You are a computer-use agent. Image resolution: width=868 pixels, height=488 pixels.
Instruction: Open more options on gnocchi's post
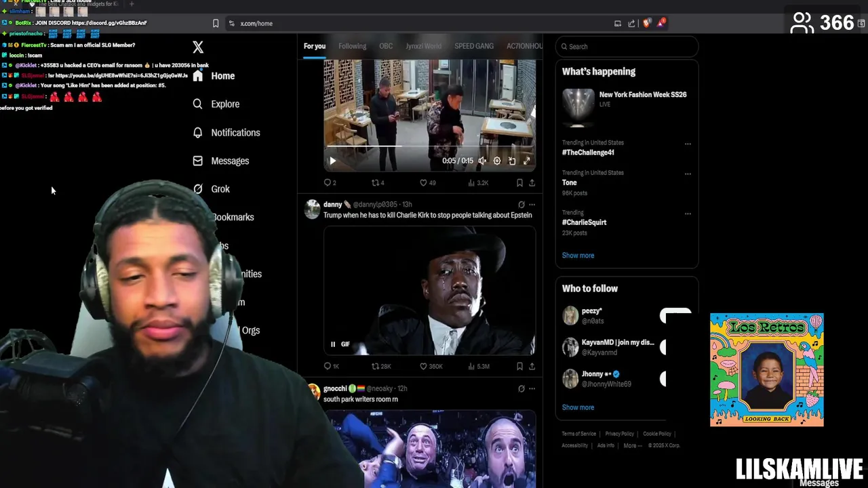[532, 388]
